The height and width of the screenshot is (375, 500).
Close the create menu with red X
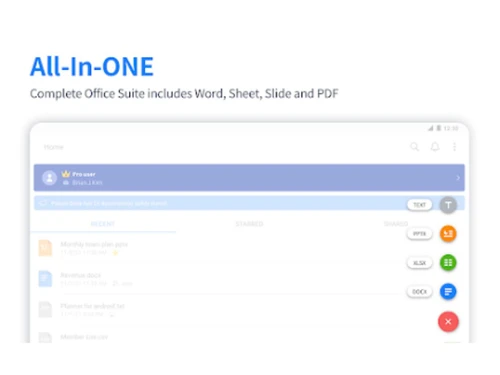click(448, 322)
